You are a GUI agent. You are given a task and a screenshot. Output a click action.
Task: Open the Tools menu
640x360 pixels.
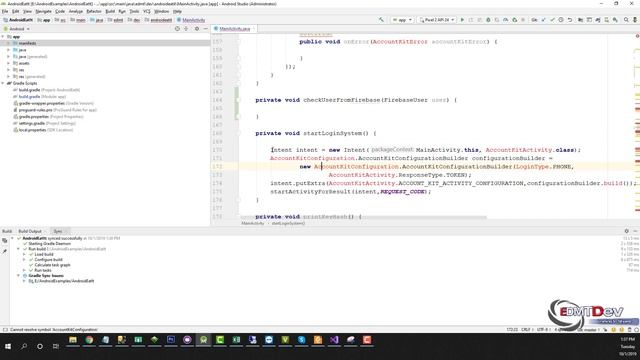point(134,11)
